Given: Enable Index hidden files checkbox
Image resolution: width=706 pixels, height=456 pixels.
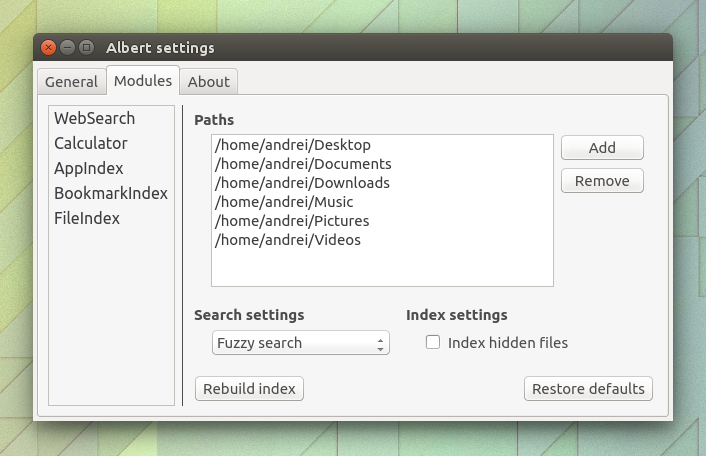Looking at the screenshot, I should click(x=433, y=343).
